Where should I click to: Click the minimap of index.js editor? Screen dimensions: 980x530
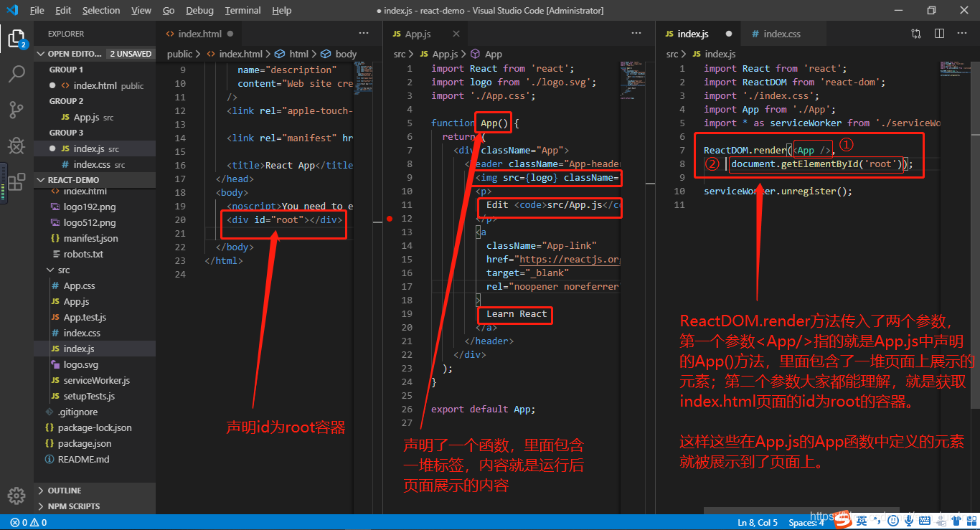pos(955,70)
